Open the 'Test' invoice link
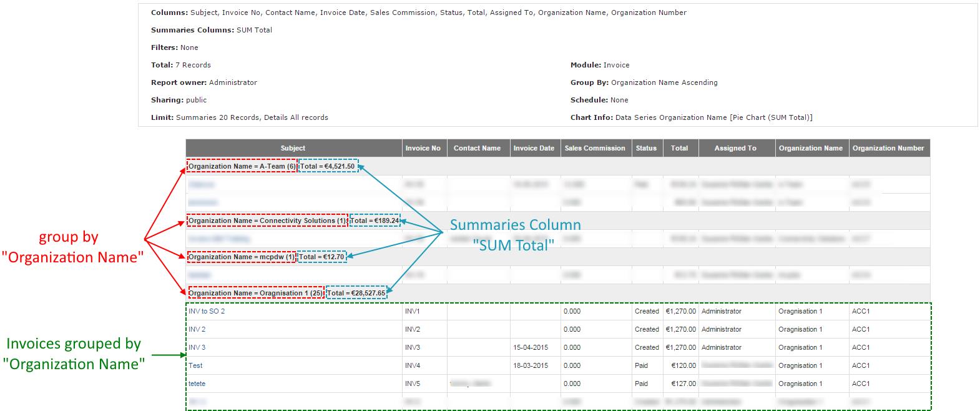980x411 pixels. [195, 365]
